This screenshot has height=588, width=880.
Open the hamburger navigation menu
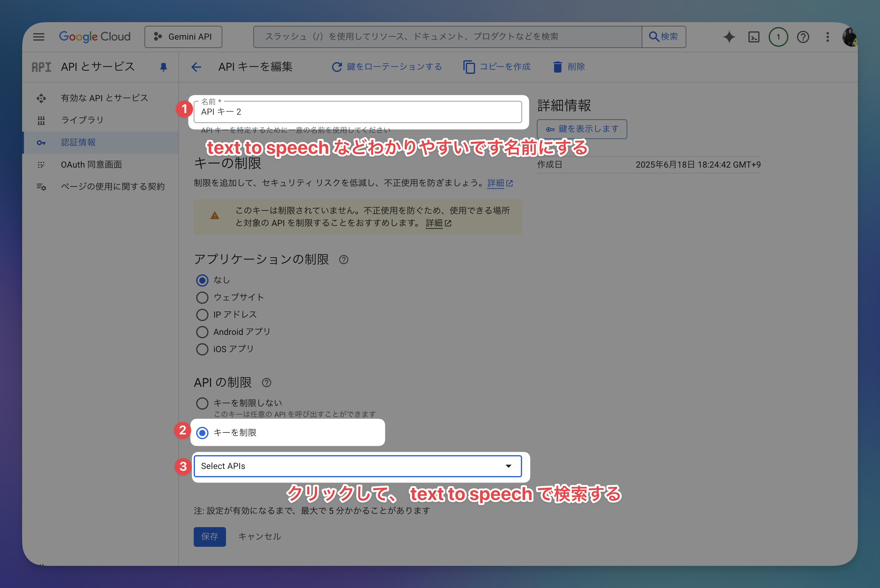[x=39, y=37]
